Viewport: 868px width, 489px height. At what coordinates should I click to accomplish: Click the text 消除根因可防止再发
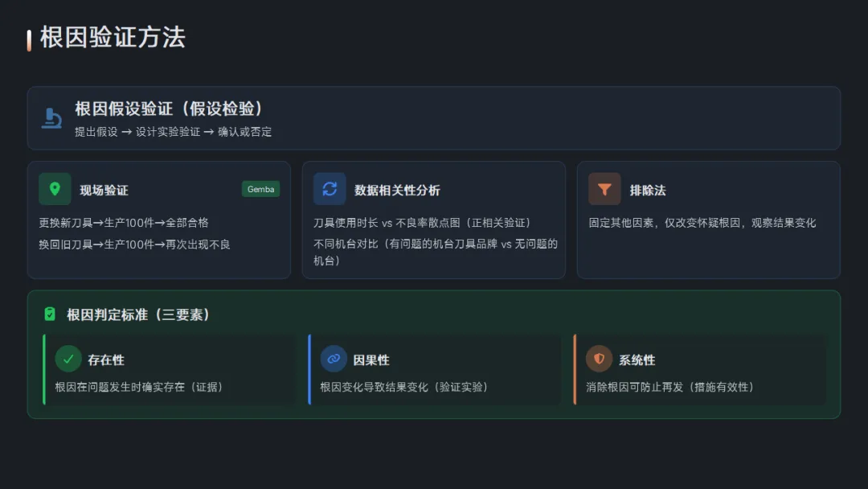634,387
